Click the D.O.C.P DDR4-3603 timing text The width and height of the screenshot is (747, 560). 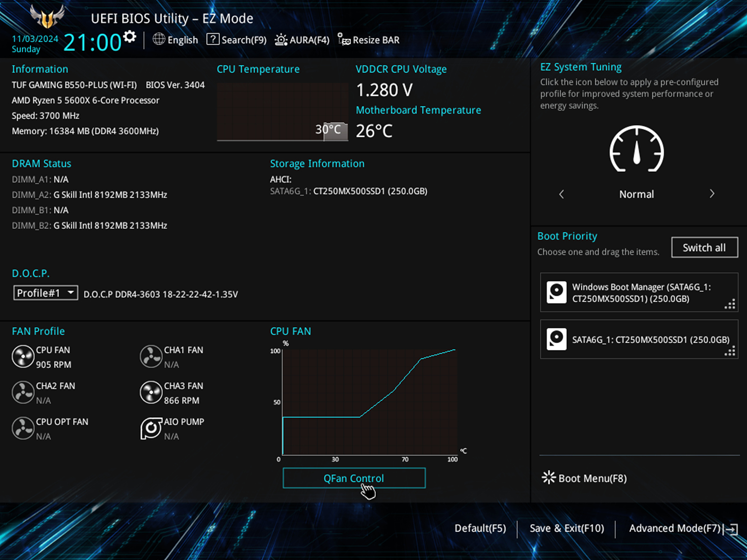coord(161,294)
